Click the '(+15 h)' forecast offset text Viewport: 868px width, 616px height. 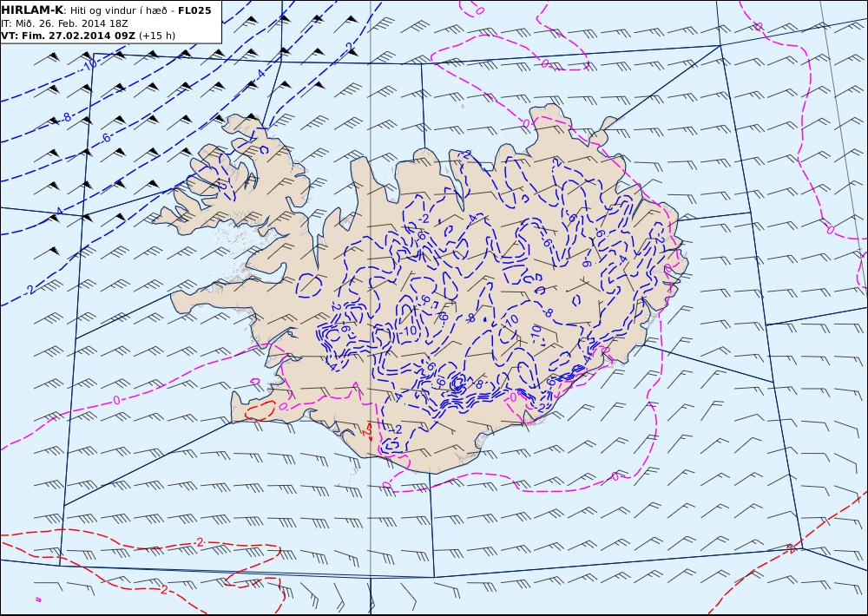pyautogui.click(x=156, y=36)
